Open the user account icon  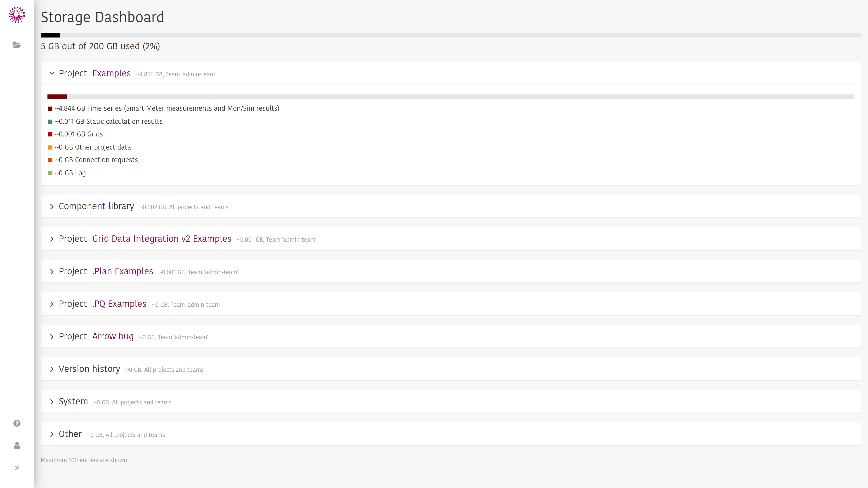[x=17, y=446]
